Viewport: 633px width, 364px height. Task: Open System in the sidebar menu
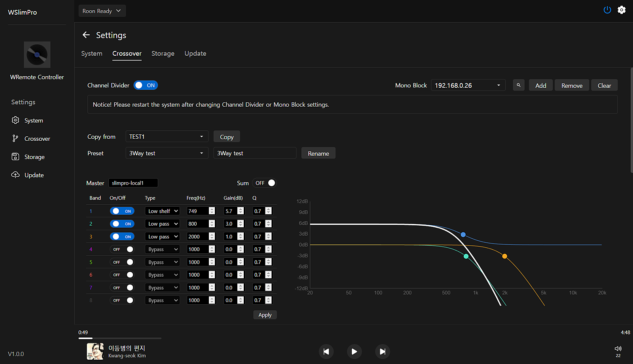pyautogui.click(x=34, y=120)
